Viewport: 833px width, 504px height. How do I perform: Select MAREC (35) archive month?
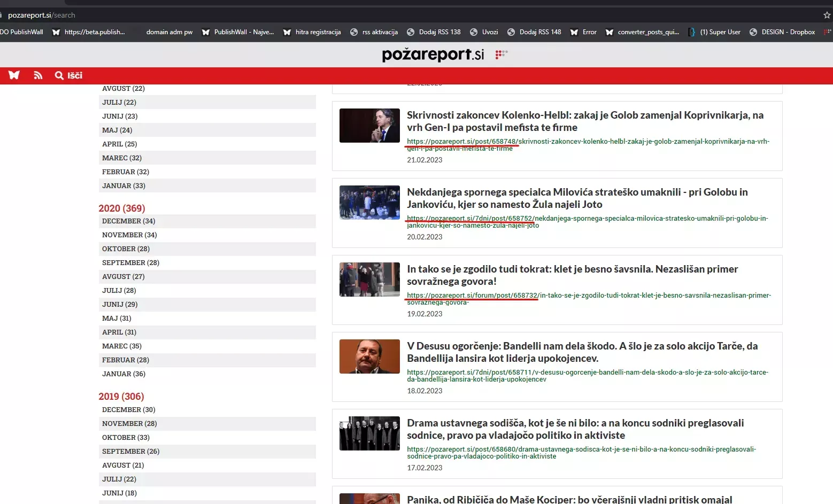tap(122, 346)
